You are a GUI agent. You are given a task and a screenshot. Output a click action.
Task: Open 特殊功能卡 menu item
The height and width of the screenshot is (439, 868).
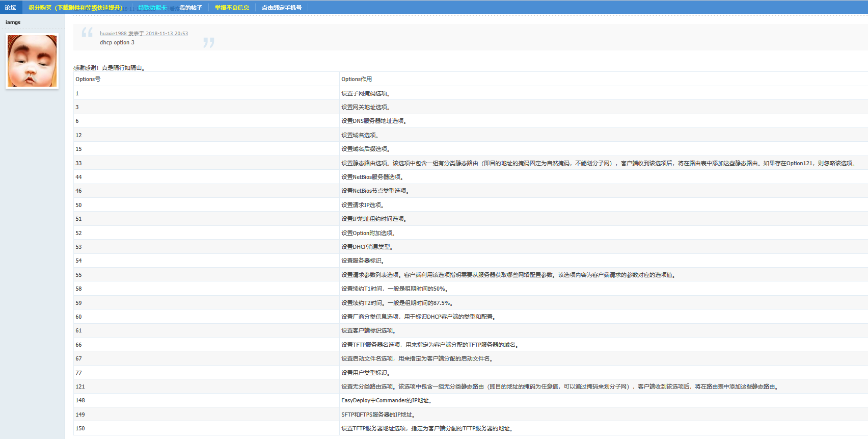tap(152, 8)
